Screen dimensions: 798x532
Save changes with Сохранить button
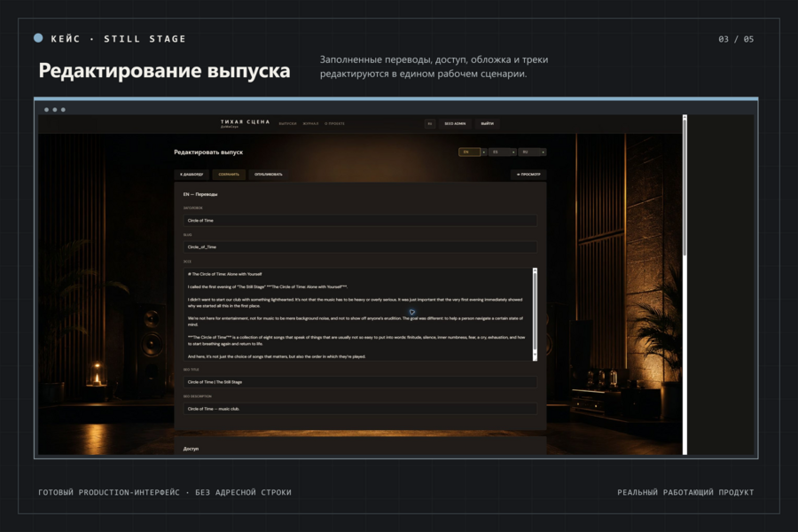coord(229,175)
